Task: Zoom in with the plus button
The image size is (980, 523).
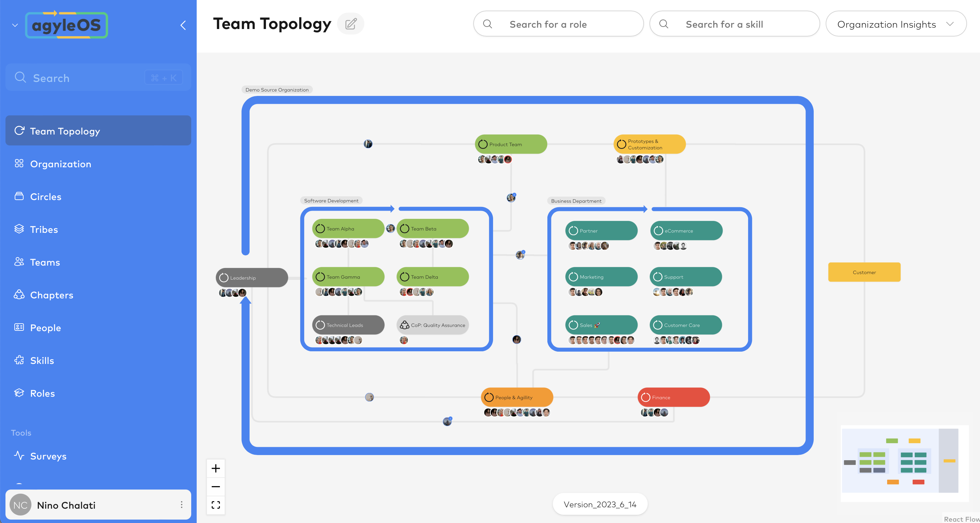Action: (216, 468)
